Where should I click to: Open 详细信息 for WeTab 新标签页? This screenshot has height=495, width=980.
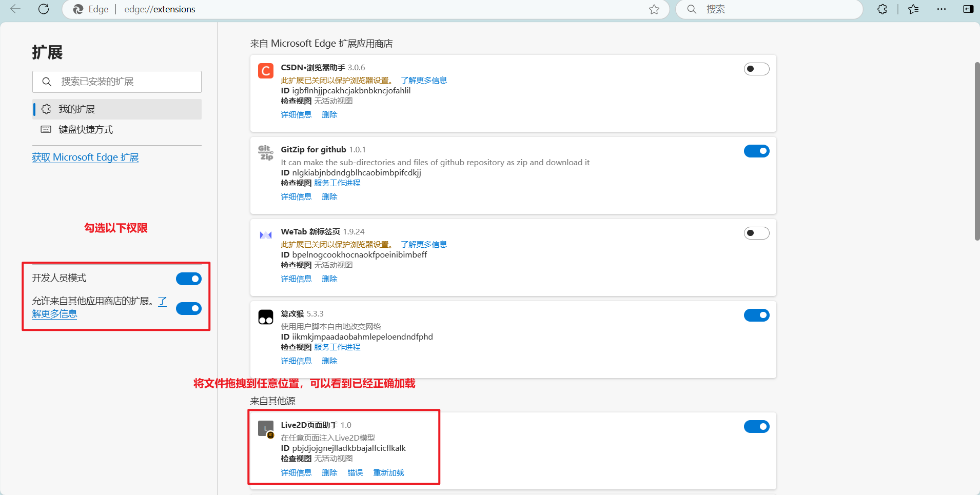(296, 279)
